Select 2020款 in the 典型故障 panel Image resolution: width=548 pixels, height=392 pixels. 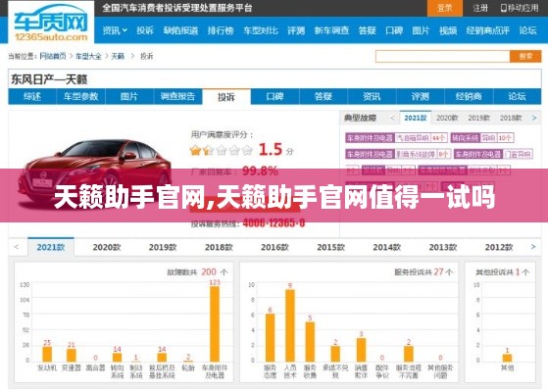pos(447,118)
